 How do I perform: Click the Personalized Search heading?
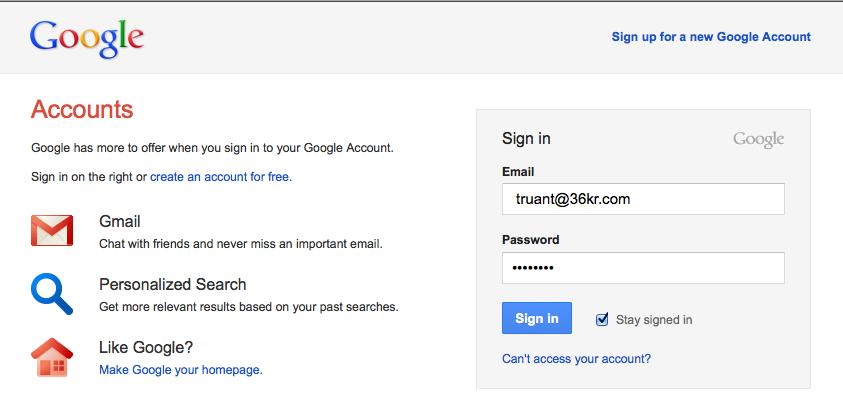tap(173, 284)
